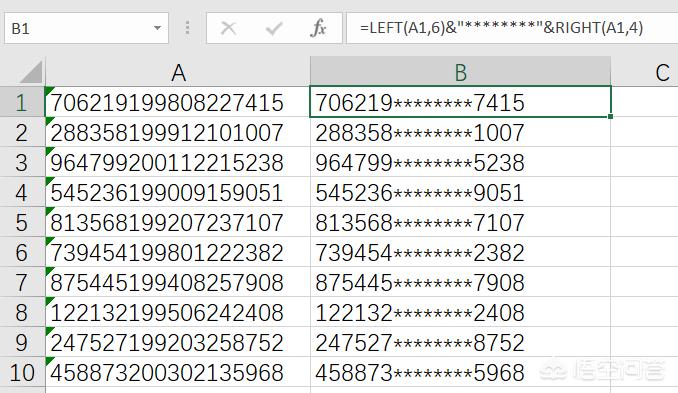The width and height of the screenshot is (678, 393).
Task: Click the Enter checkmark icon in formula bar
Action: pyautogui.click(x=274, y=29)
